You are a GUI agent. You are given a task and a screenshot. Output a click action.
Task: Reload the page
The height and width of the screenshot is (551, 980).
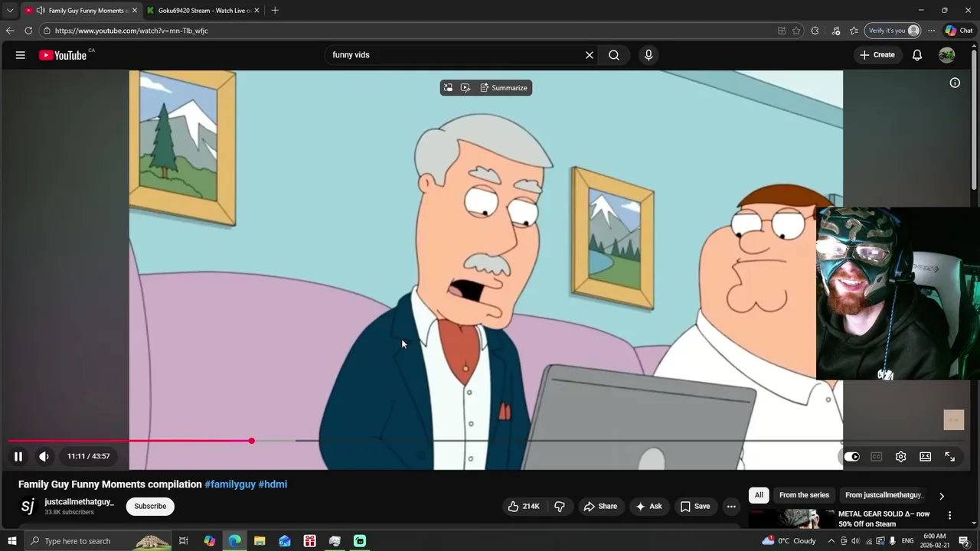click(28, 31)
